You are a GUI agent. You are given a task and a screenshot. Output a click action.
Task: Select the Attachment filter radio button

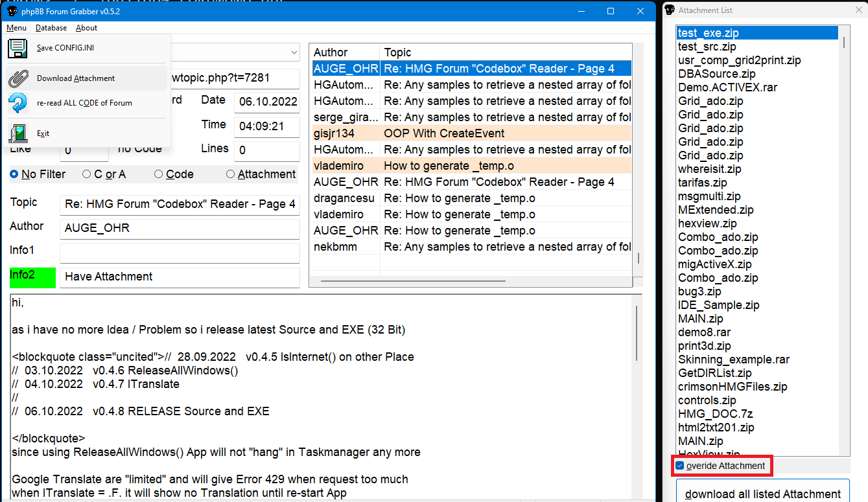pos(230,174)
